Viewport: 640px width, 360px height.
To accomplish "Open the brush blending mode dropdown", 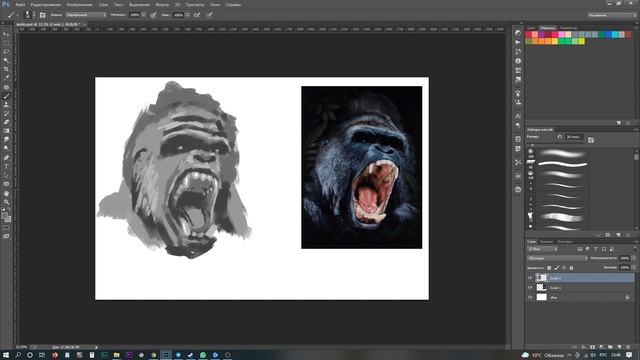I will [86, 15].
